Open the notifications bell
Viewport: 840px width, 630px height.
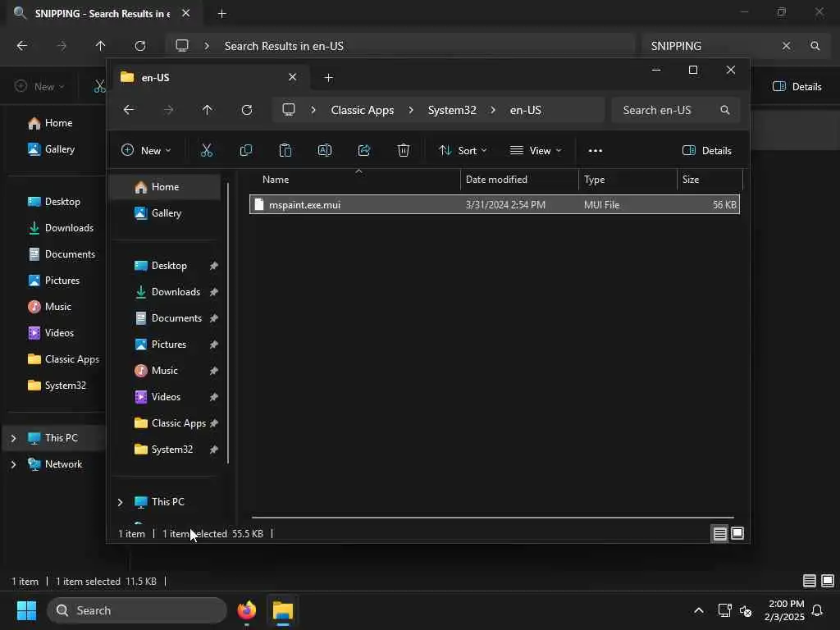[817, 610]
